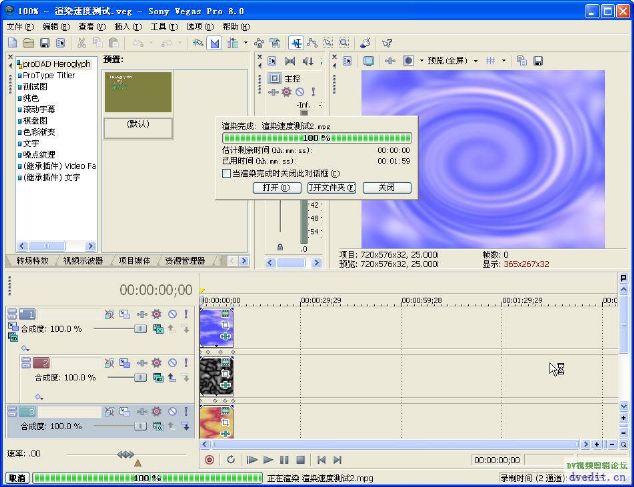Open overlays grid dropdown arrow
The width and height of the screenshot is (634, 487).
503,61
